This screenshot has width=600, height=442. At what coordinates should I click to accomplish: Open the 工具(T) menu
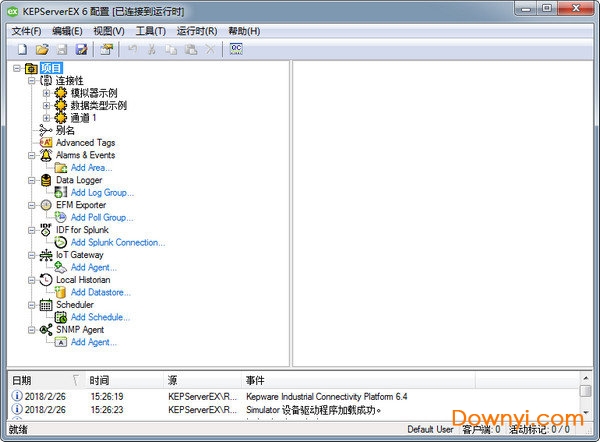(x=150, y=31)
